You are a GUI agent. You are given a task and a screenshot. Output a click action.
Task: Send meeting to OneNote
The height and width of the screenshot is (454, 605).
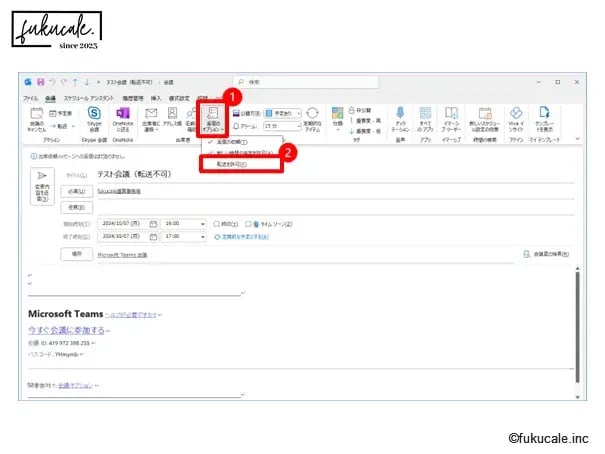(122, 115)
